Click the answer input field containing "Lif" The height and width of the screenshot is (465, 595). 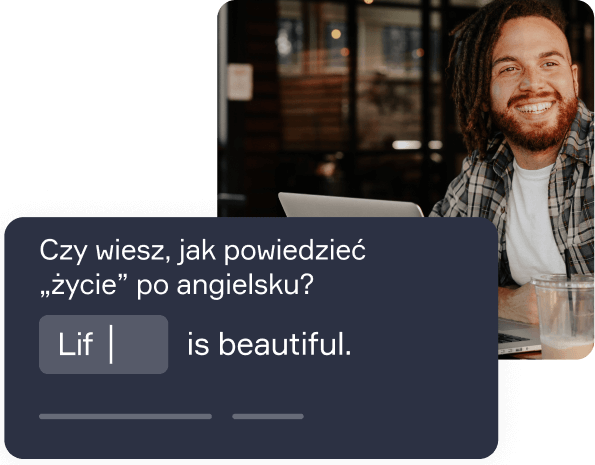[x=103, y=344]
